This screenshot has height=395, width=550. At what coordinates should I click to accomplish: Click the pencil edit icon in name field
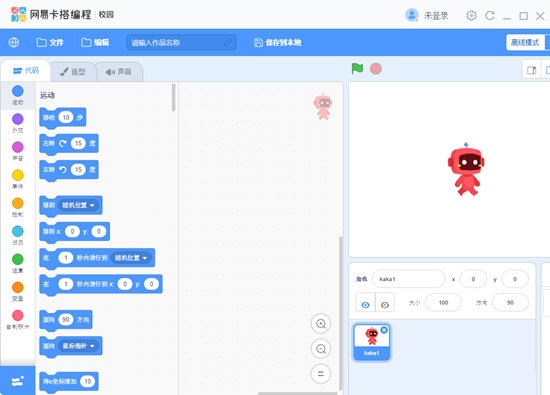pos(228,42)
